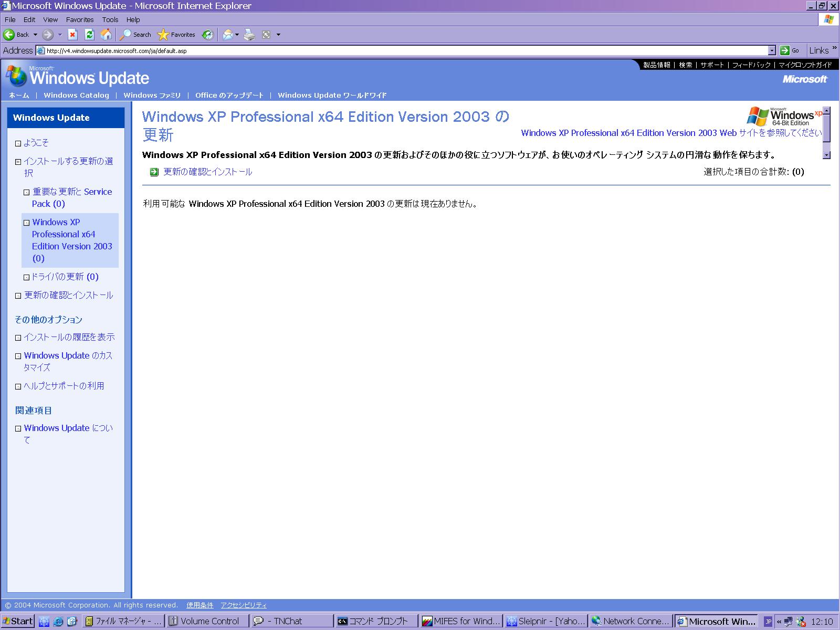Image resolution: width=840 pixels, height=630 pixels.
Task: Click the Refresh page icon
Action: pyautogui.click(x=89, y=35)
